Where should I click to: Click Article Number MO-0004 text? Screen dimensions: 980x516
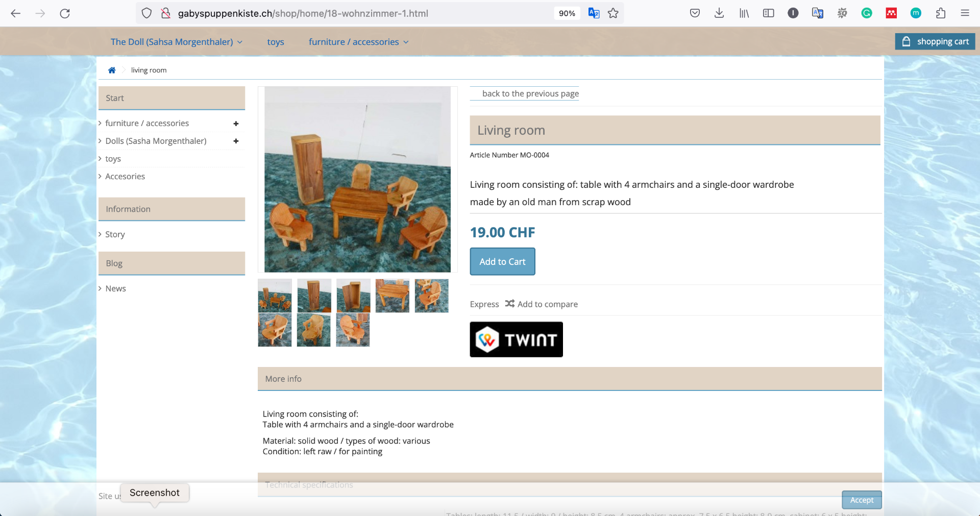[509, 155]
